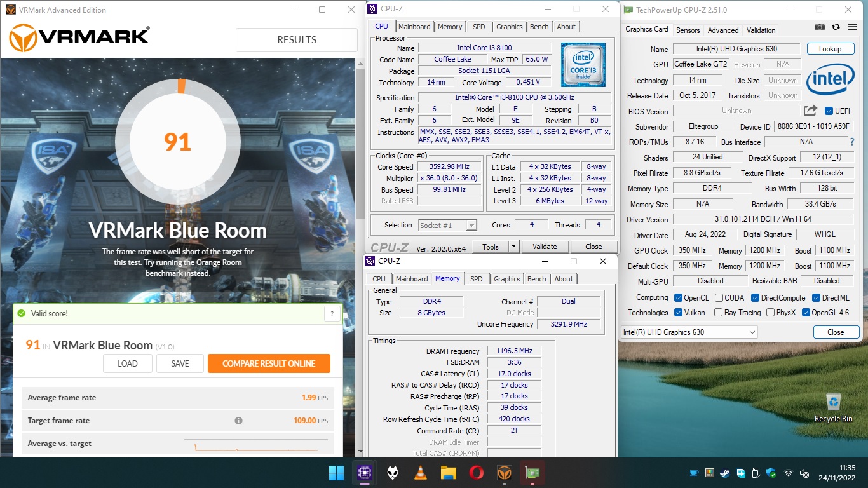
Task: Click the Close button in CPU-Z
Action: pos(593,247)
